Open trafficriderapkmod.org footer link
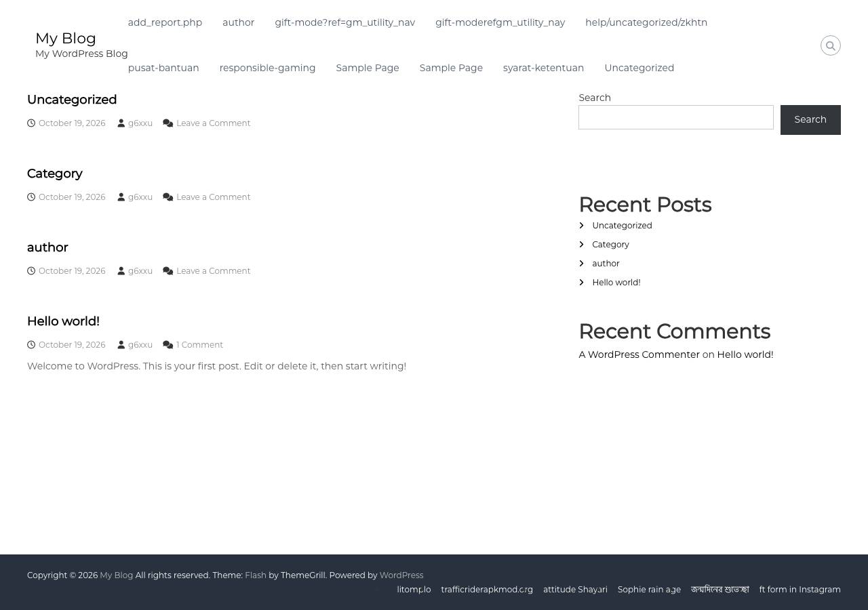Viewport: 868px width, 610px height. coord(487,590)
